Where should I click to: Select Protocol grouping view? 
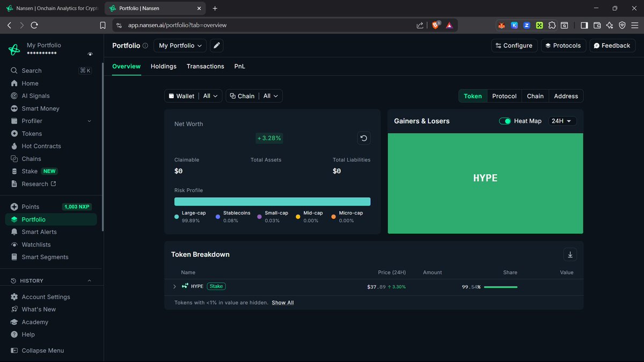[504, 96]
